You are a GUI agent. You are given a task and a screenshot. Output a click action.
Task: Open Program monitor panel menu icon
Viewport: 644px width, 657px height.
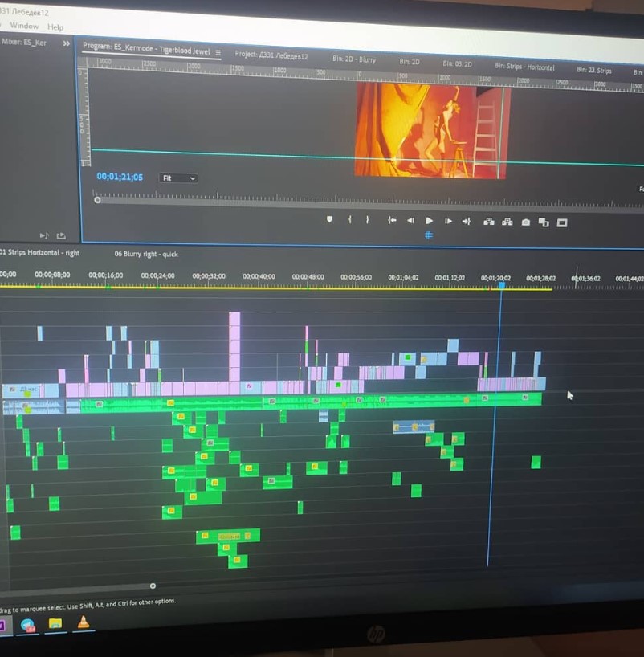218,52
